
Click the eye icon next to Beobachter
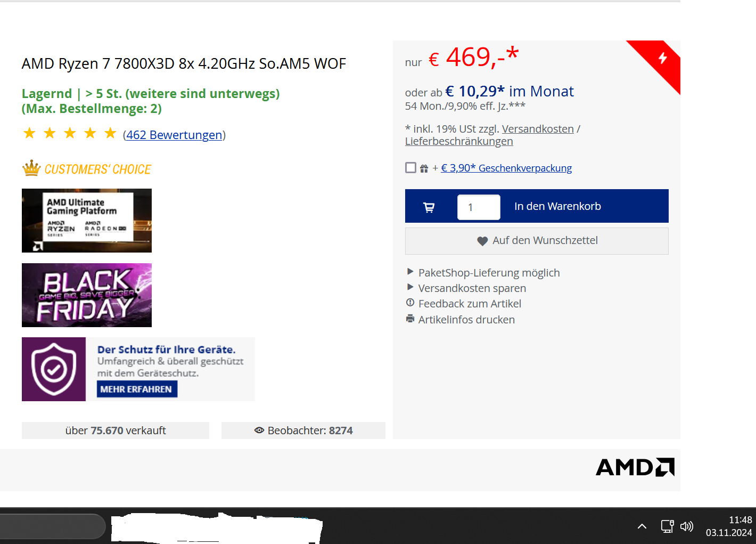(259, 431)
